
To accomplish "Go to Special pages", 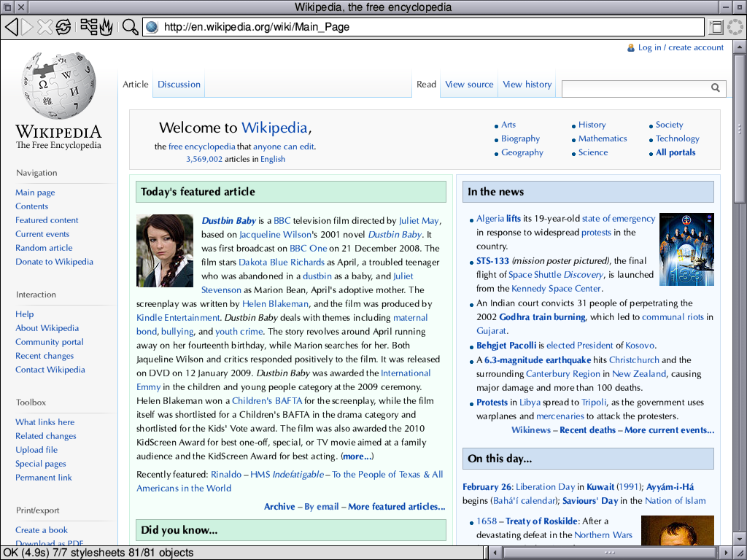I will pyautogui.click(x=41, y=463).
